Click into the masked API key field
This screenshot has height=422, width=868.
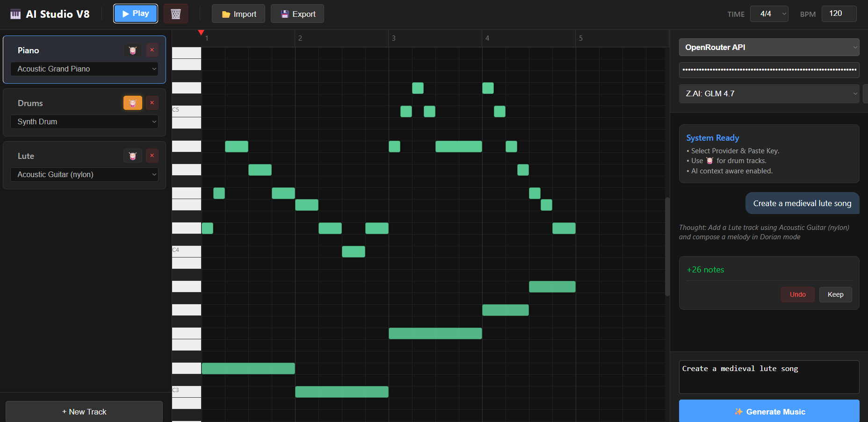point(769,70)
